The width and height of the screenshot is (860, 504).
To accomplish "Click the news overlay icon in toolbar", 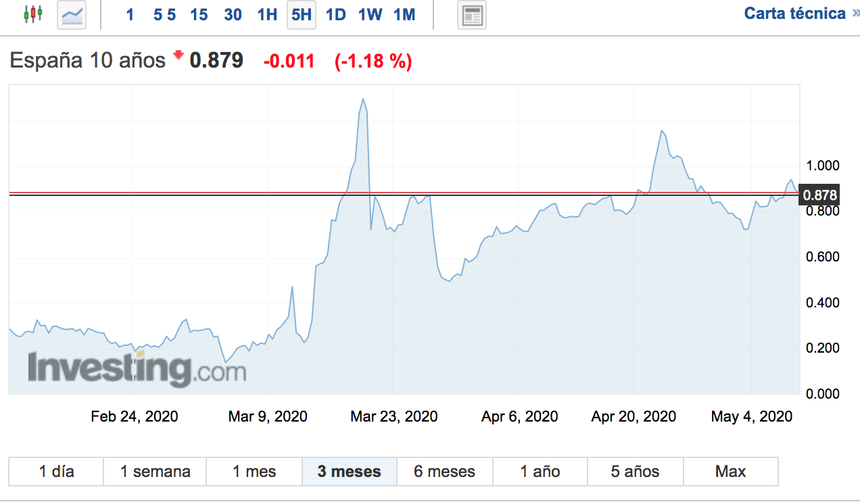I will 471,15.
